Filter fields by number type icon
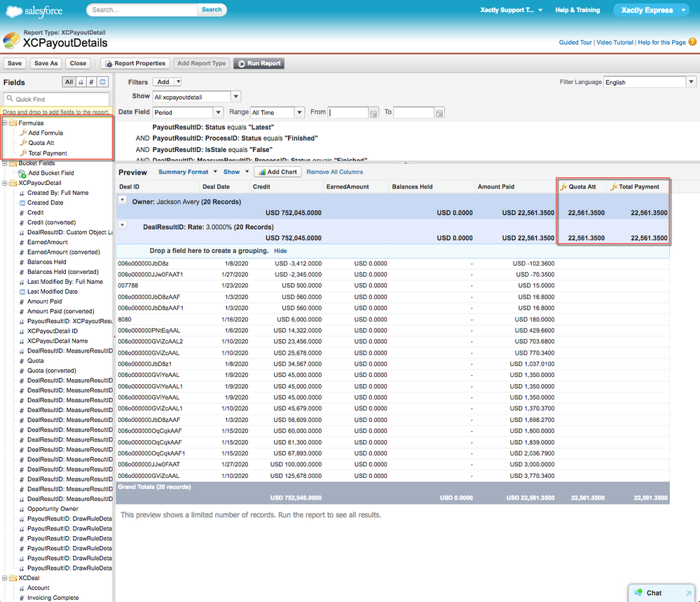Screen dimensions: 700x602 coord(92,82)
